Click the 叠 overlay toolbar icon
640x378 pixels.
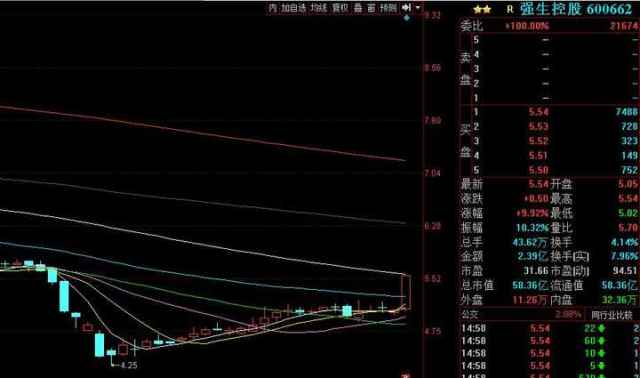pyautogui.click(x=358, y=8)
